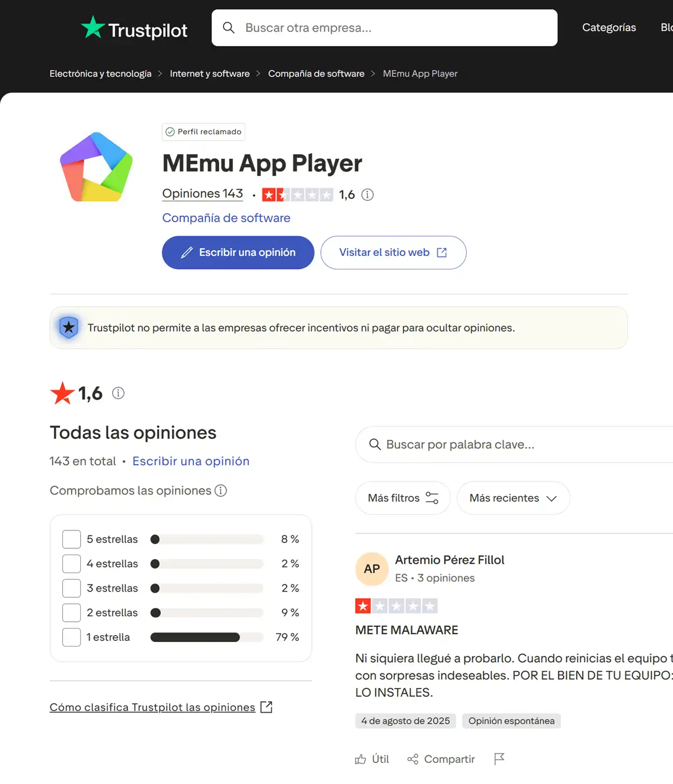
Task: Open the Más recientes sort dropdown
Action: tap(513, 498)
